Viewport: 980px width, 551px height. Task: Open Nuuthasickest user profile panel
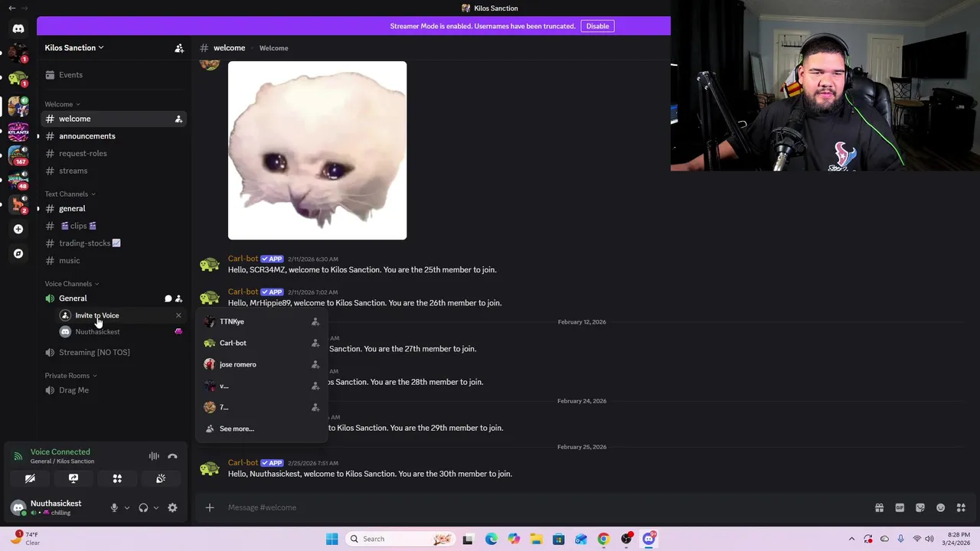coord(57,507)
